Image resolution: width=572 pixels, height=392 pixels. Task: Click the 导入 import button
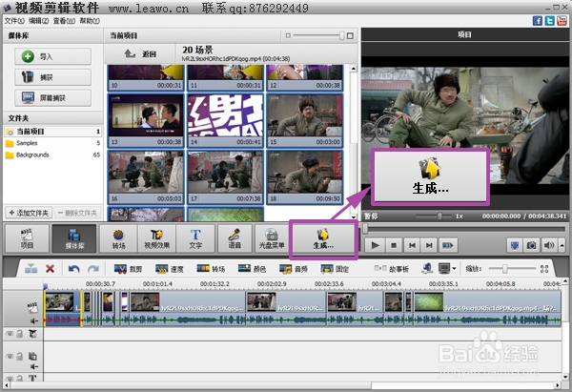(x=52, y=56)
